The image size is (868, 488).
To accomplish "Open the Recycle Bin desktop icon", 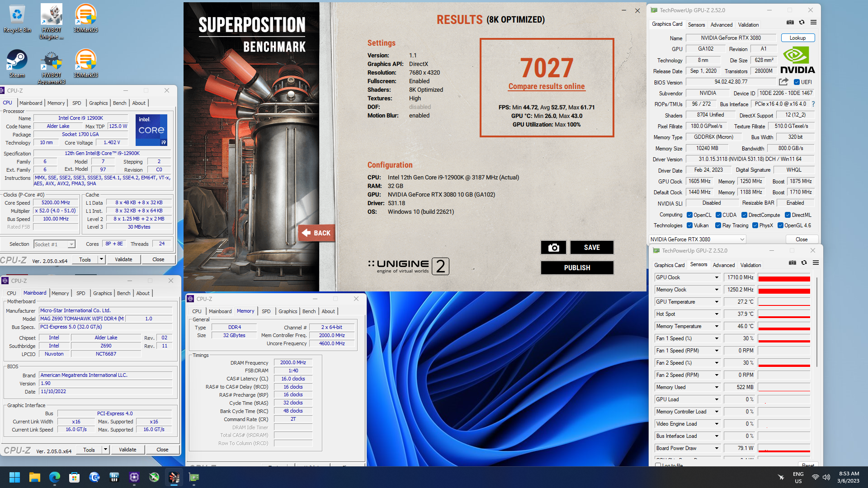I will (x=17, y=18).
